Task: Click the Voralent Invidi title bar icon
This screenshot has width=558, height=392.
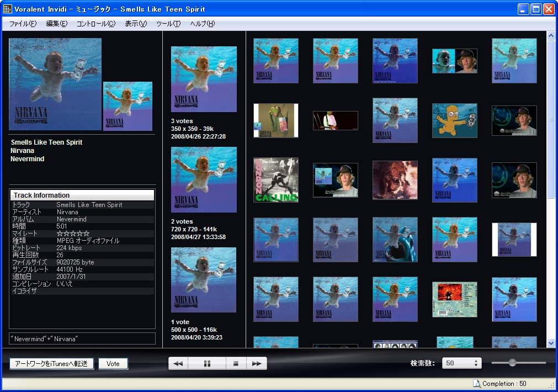Action: pyautogui.click(x=8, y=8)
